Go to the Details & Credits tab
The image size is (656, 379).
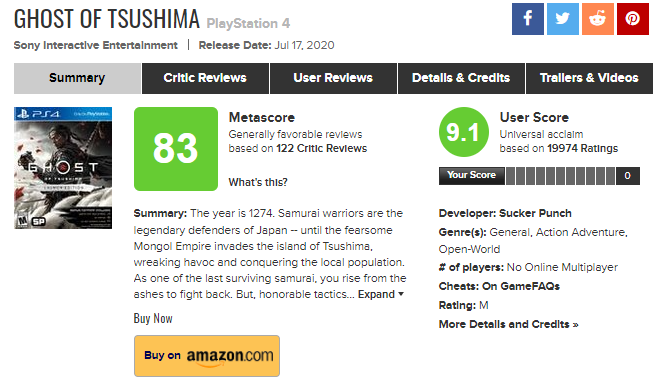(x=461, y=78)
